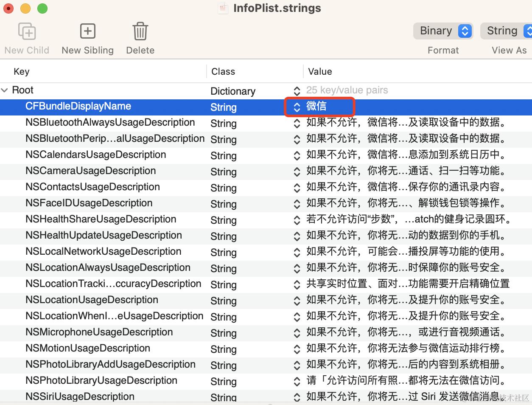Select the NSMotionUsageDescription key
Viewport: 532px width, 405px height.
point(88,348)
